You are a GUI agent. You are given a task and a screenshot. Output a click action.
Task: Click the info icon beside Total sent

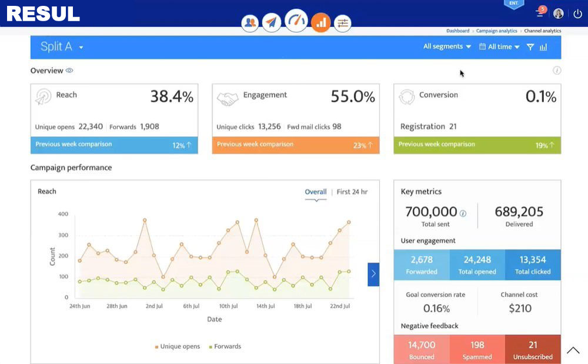click(463, 213)
